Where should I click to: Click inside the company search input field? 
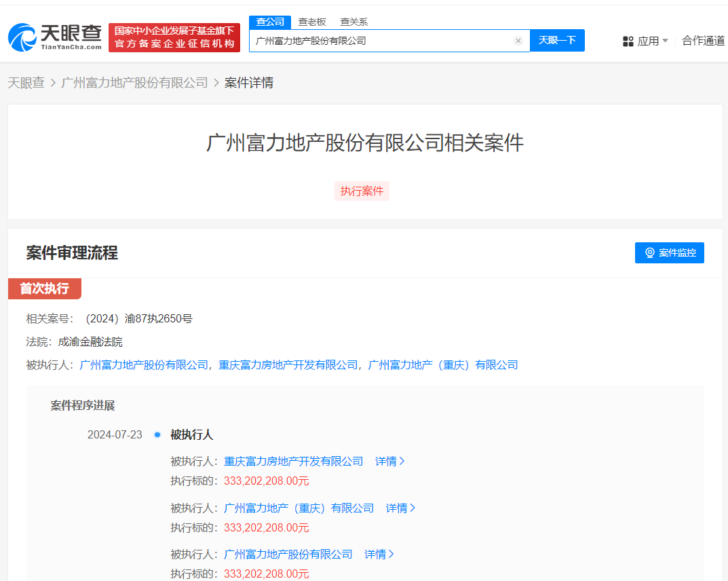coord(387,41)
